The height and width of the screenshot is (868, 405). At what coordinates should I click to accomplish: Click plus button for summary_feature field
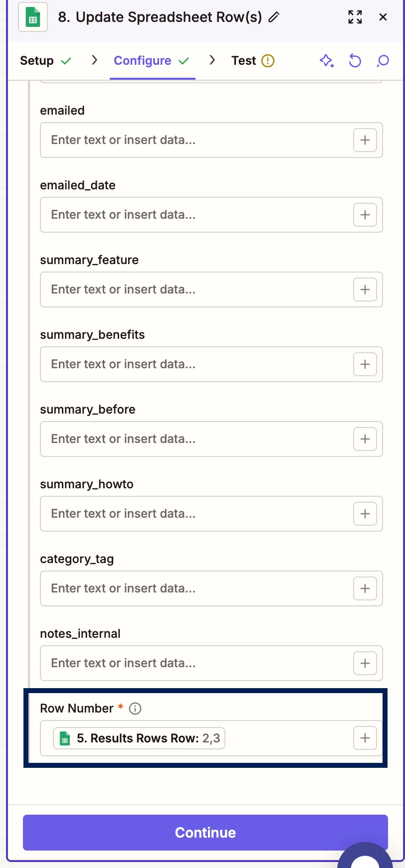[x=365, y=289]
